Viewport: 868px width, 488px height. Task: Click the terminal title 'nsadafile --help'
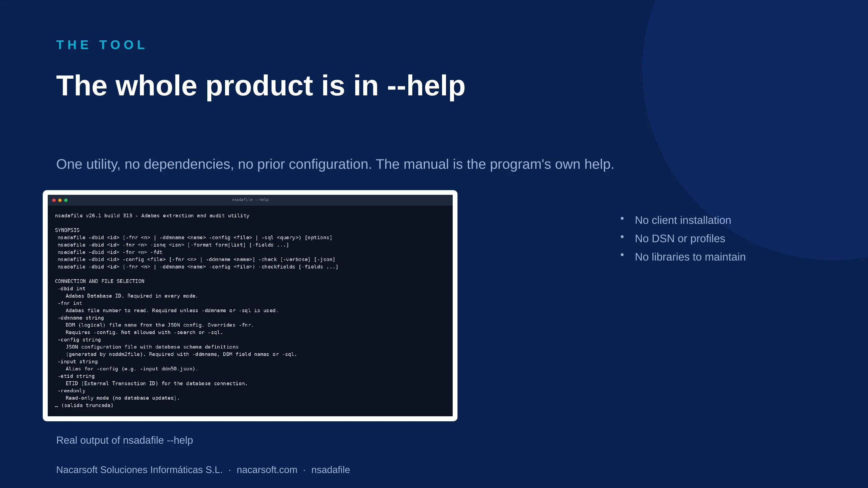pos(250,200)
